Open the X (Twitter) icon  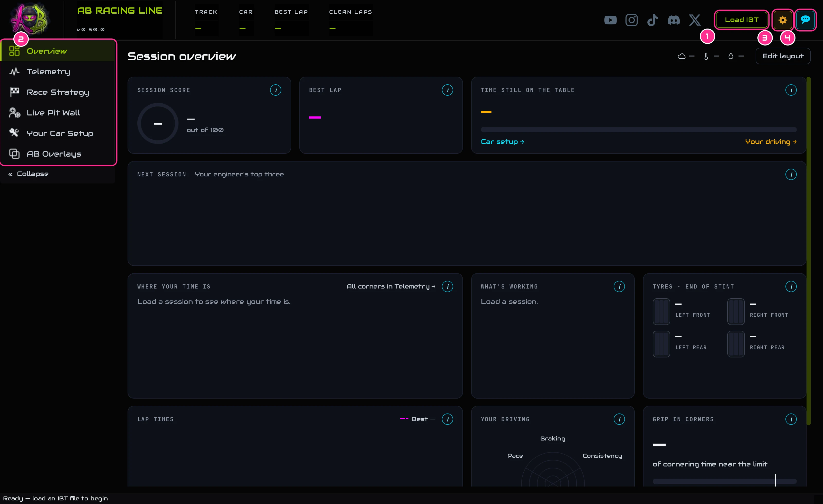[x=695, y=20]
